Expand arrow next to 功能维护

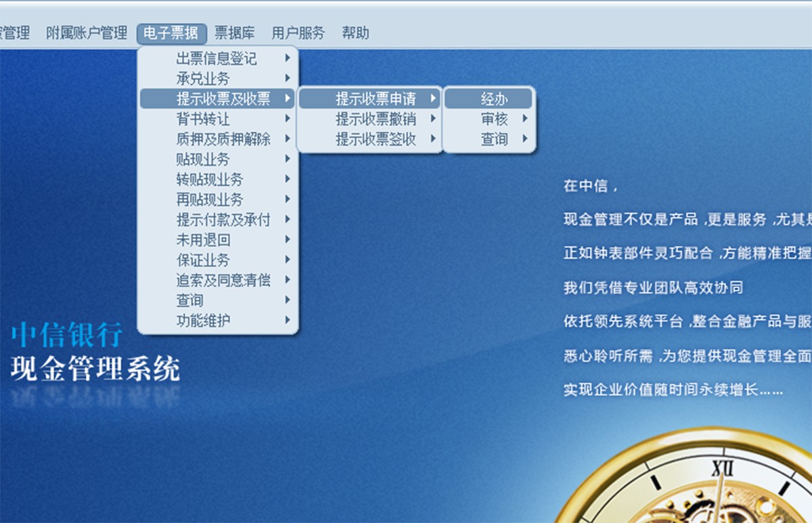pyautogui.click(x=288, y=320)
